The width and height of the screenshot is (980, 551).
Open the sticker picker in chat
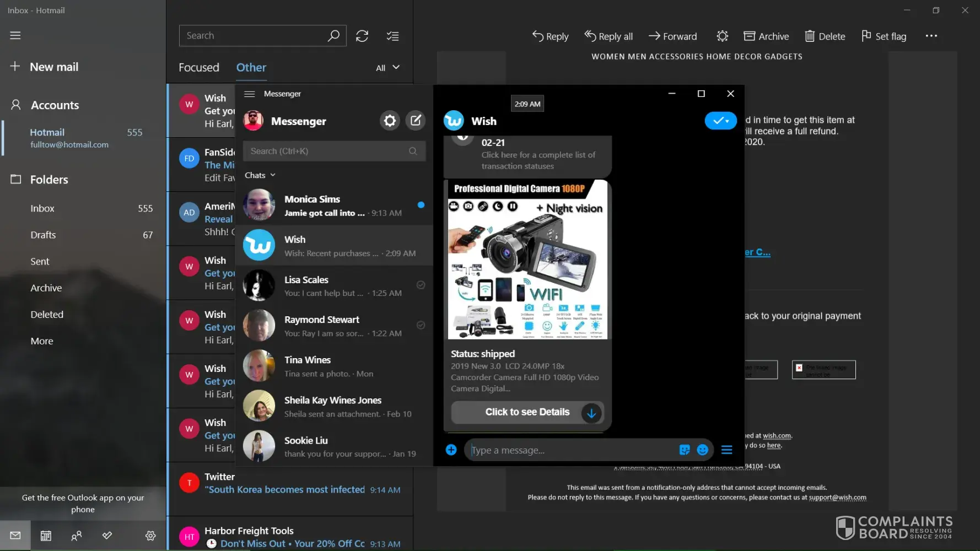click(685, 450)
